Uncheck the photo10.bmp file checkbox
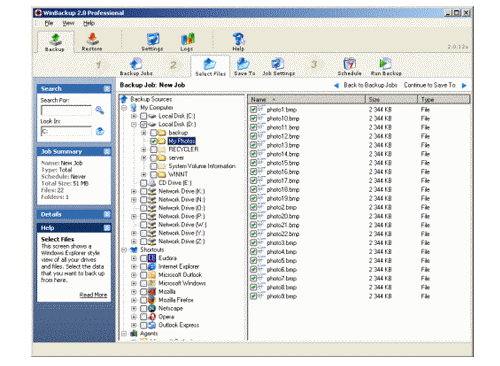Image resolution: width=500 pixels, height=366 pixels. click(253, 118)
